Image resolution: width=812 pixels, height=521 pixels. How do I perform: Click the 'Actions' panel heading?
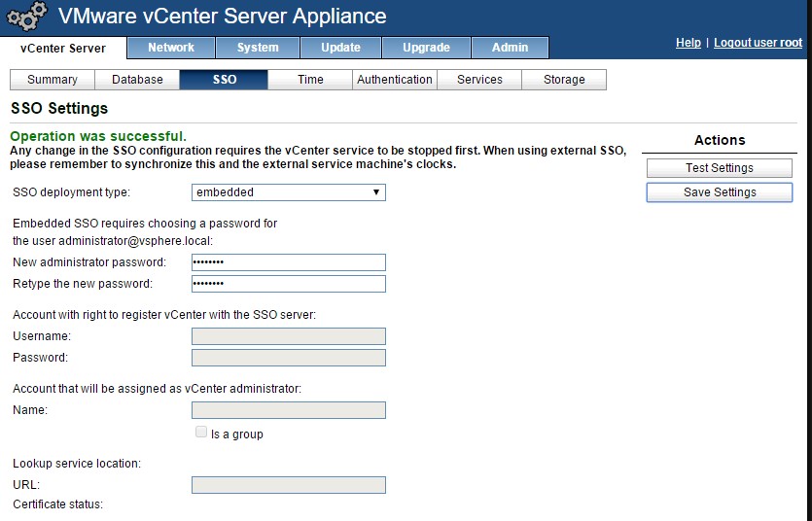720,140
